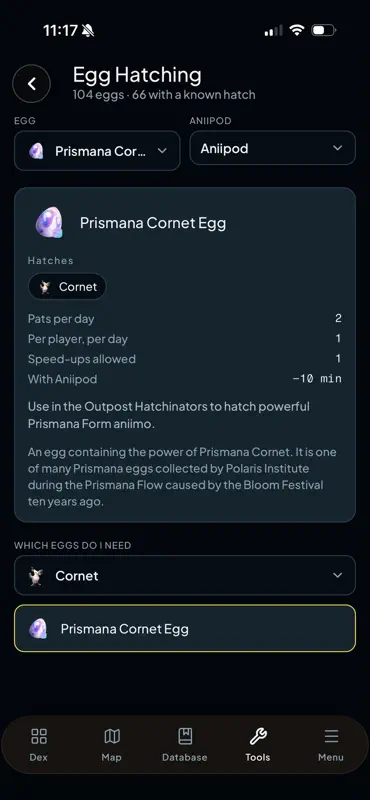Image resolution: width=370 pixels, height=800 pixels.
Task: Go back using the circular arrow button
Action: [32, 84]
